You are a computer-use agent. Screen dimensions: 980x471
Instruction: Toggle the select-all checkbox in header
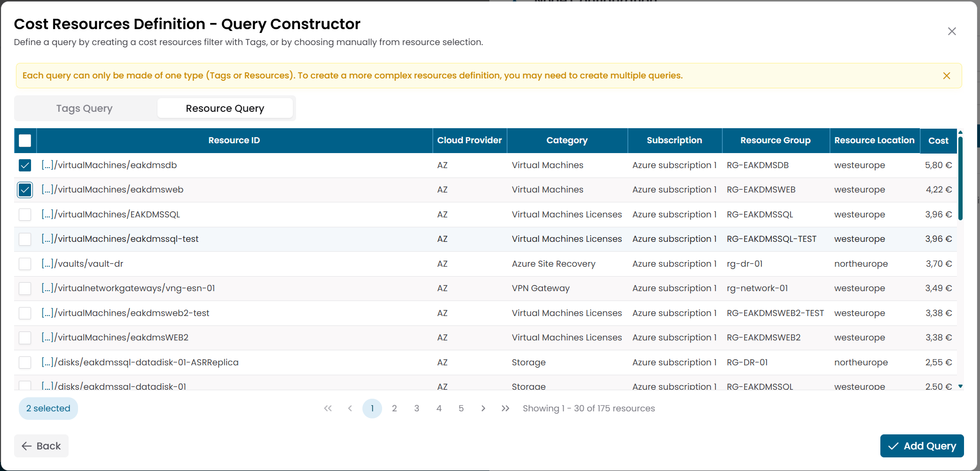click(x=25, y=140)
